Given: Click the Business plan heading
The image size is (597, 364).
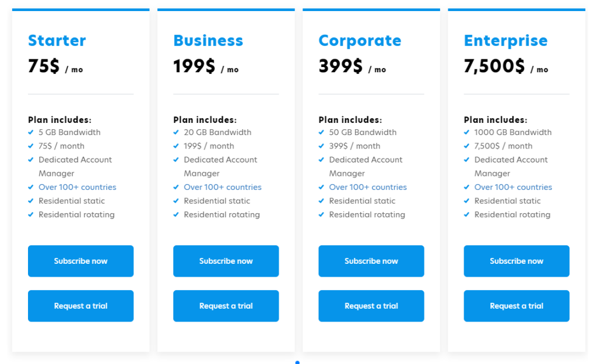Looking at the screenshot, I should pyautogui.click(x=208, y=40).
